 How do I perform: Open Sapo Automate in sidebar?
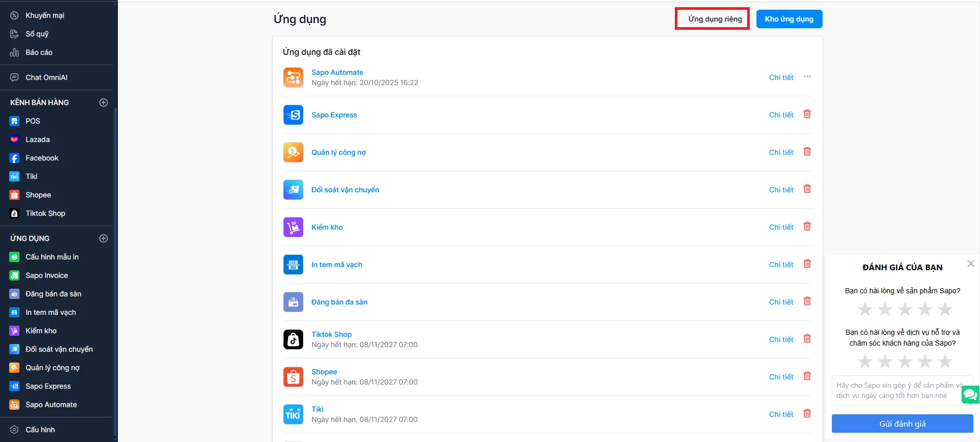coord(51,405)
